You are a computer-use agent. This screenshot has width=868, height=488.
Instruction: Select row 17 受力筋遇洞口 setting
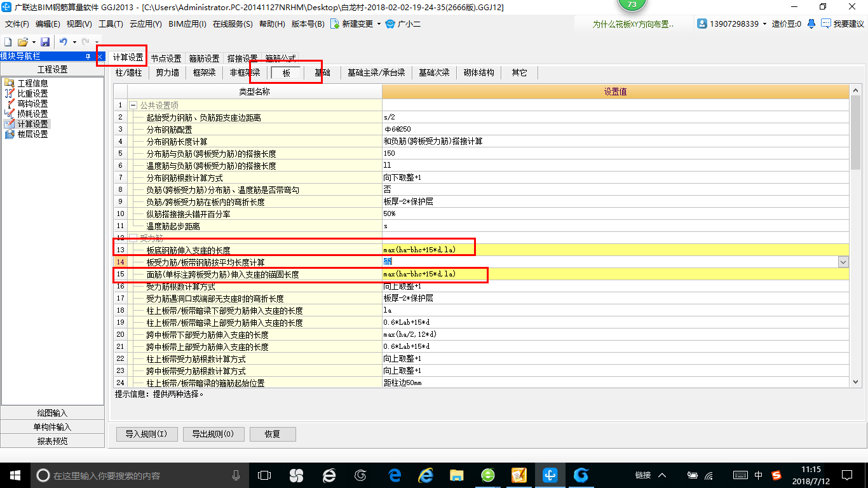pos(481,298)
